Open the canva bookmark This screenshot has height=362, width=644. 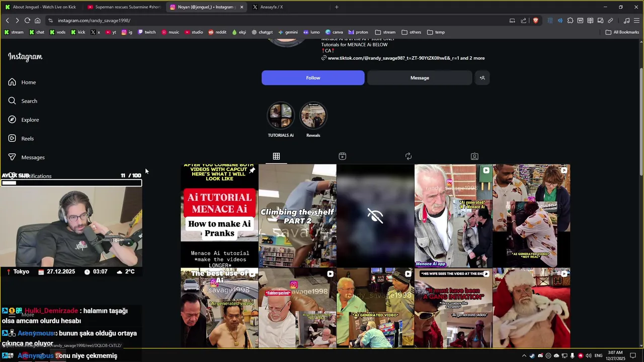[x=334, y=32]
